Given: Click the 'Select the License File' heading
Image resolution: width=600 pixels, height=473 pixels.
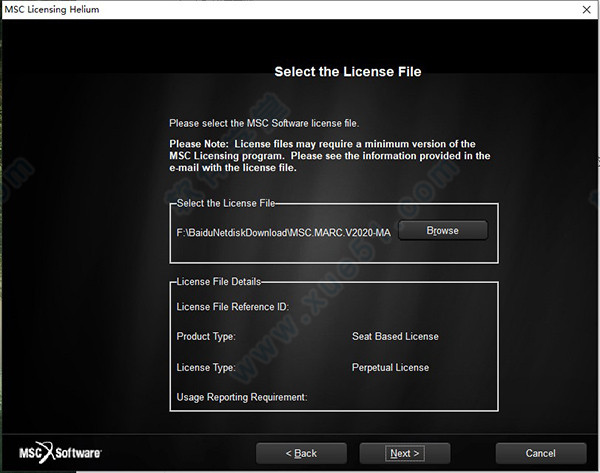Looking at the screenshot, I should (347, 72).
